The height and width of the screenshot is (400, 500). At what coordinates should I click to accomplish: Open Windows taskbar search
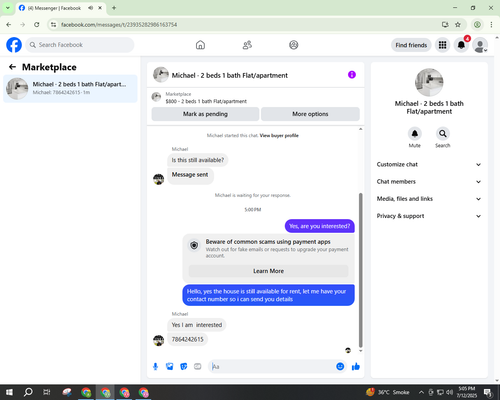tap(28, 392)
